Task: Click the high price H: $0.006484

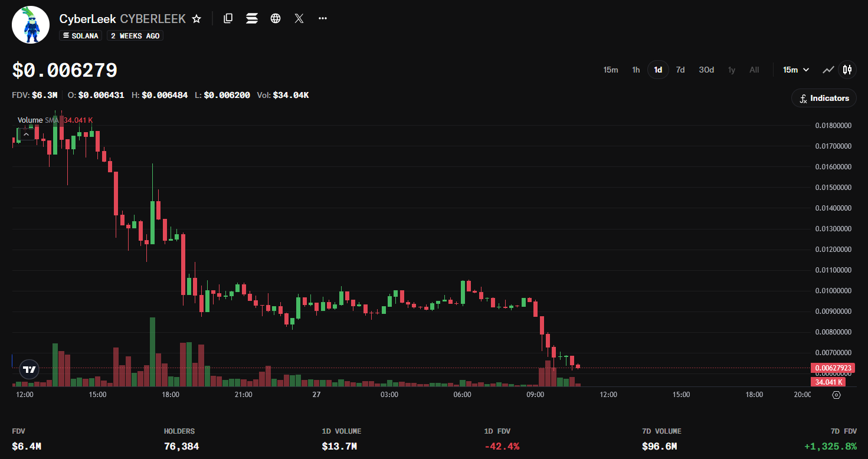Action: [159, 94]
